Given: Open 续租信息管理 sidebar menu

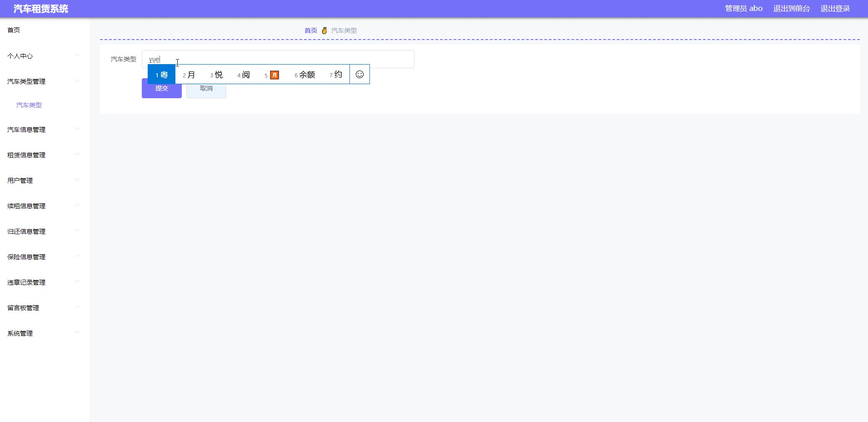Looking at the screenshot, I should point(45,206).
